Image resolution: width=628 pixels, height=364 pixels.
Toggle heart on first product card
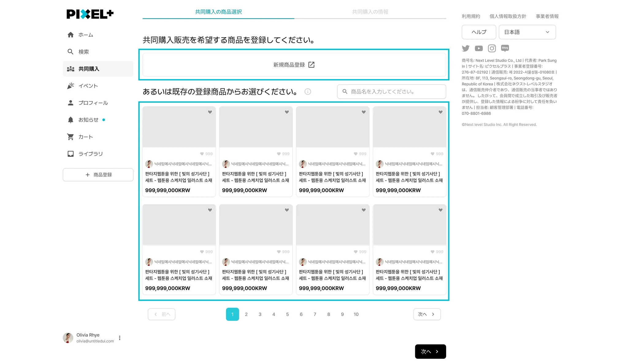(x=210, y=112)
